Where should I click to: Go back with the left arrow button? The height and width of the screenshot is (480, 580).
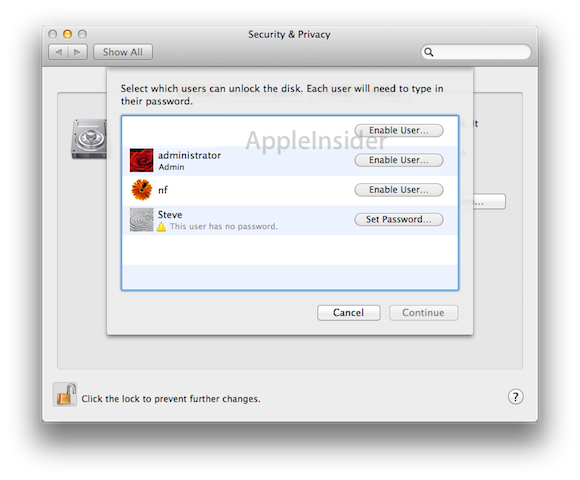click(x=58, y=52)
